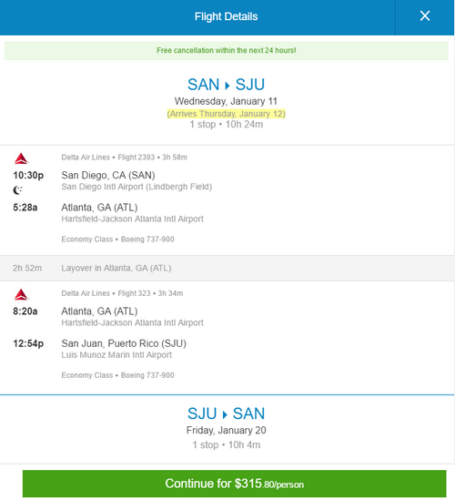Click the free cancellation banner
Viewport: 455px width, 500px height.
click(x=226, y=51)
